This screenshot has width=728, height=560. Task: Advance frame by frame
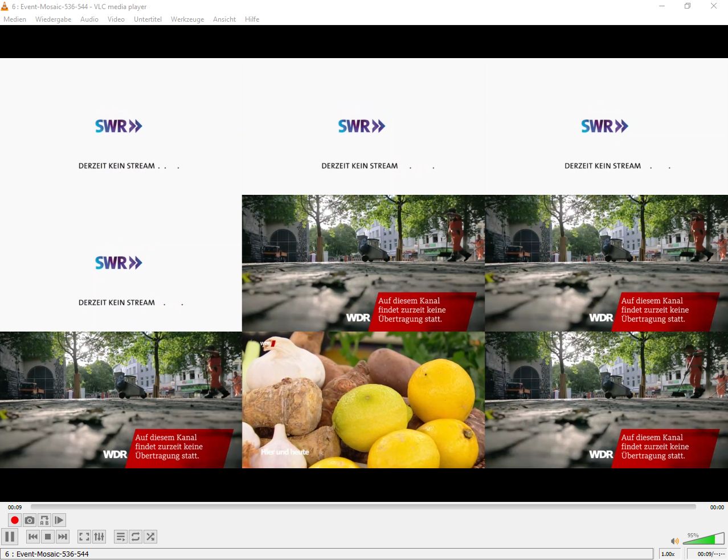point(59,520)
